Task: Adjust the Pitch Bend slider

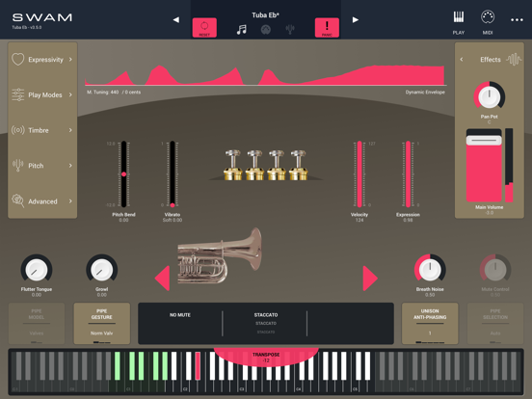Action: [123, 174]
